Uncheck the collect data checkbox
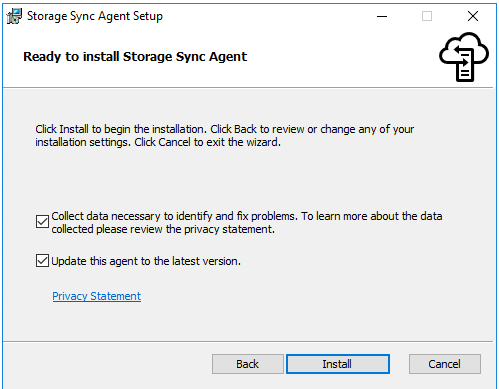The width and height of the screenshot is (499, 389). pos(42,222)
